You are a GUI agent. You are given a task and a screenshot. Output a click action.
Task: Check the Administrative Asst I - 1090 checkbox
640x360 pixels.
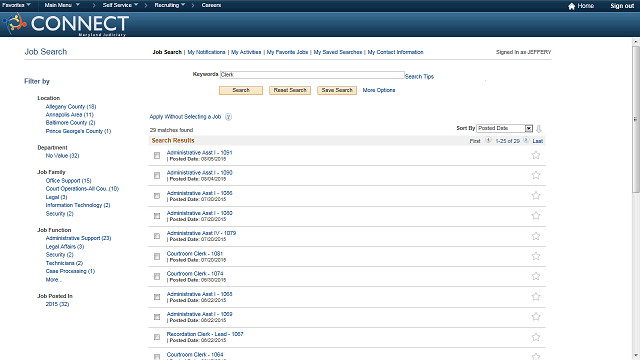coord(157,176)
